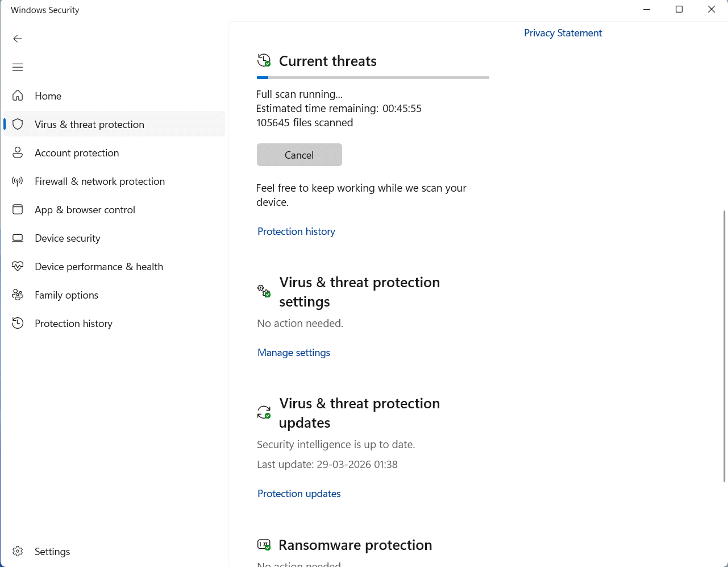Click the Home house icon in sidebar
This screenshot has height=567, width=728.
[x=18, y=96]
